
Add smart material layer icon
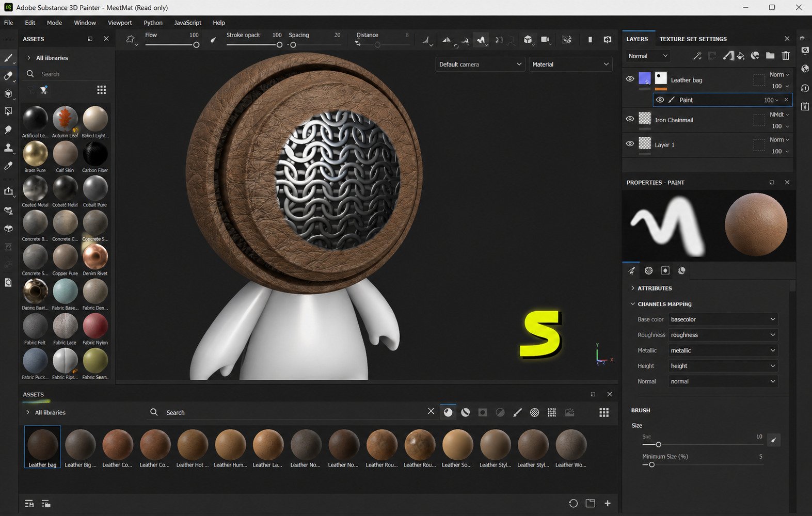tap(755, 56)
